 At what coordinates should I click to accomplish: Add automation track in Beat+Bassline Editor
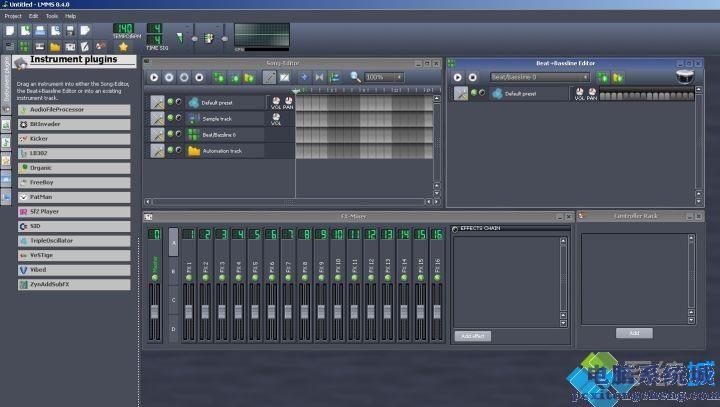[618, 78]
